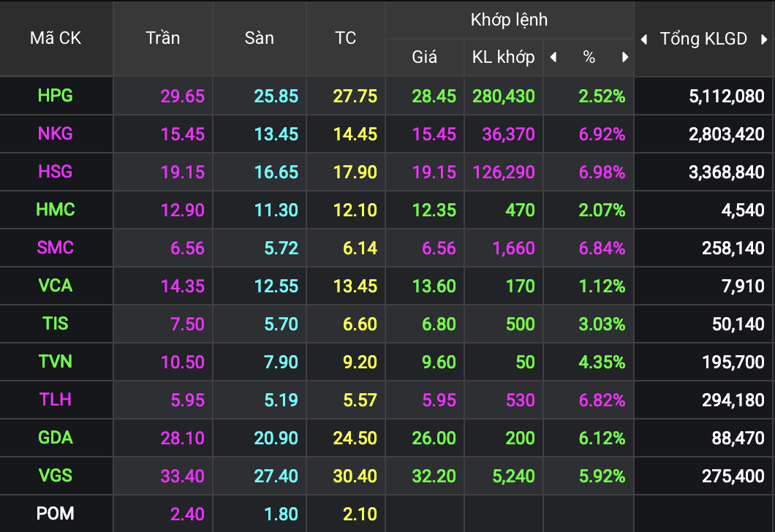This screenshot has height=532, width=775.
Task: Click right arrow after Tổng KLGD header
Action: tap(764, 39)
